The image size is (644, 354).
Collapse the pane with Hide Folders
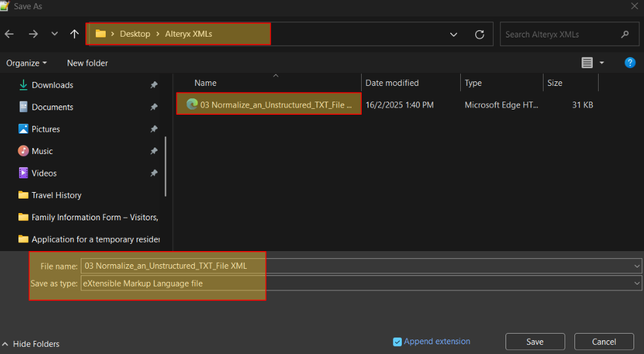coord(31,344)
